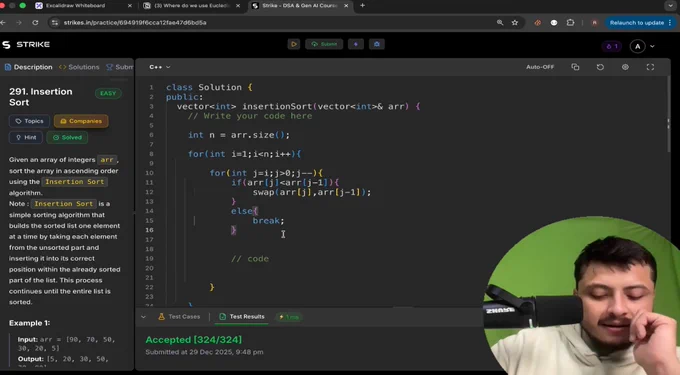Click the 'class Solution {' line
This screenshot has height=375, width=680.
[x=209, y=87]
